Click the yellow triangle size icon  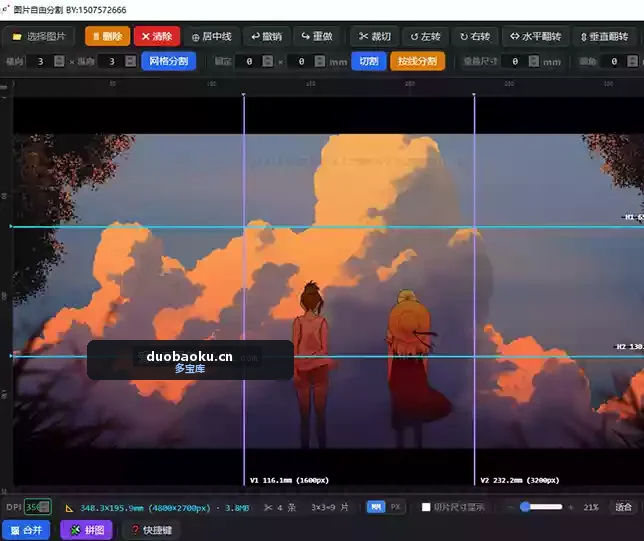pos(69,508)
